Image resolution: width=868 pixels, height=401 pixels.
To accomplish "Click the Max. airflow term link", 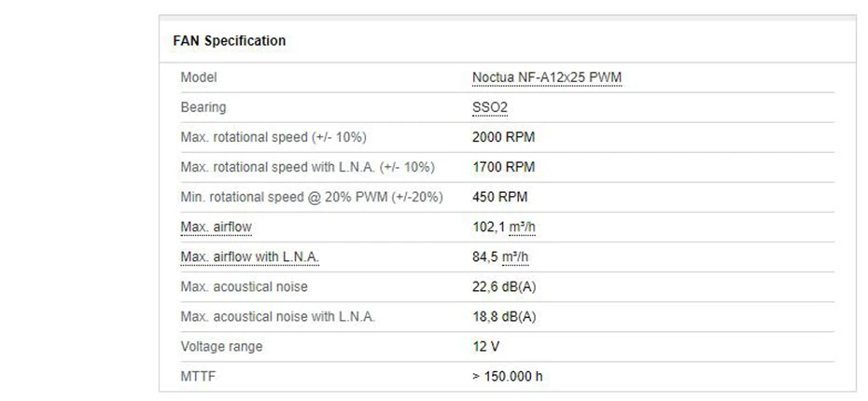I will pyautogui.click(x=216, y=228).
